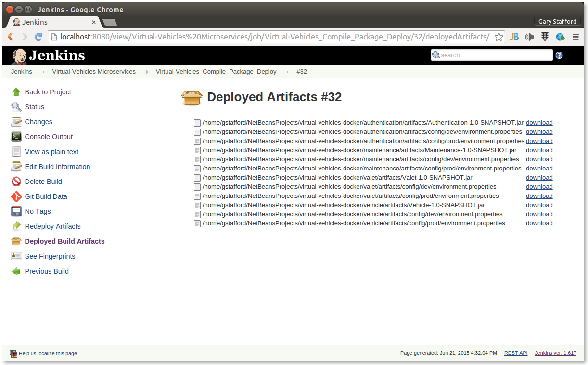Click file icon beside Valet-1.0-SNAPSHOT.jar
This screenshot has width=588, height=365.
197,178
